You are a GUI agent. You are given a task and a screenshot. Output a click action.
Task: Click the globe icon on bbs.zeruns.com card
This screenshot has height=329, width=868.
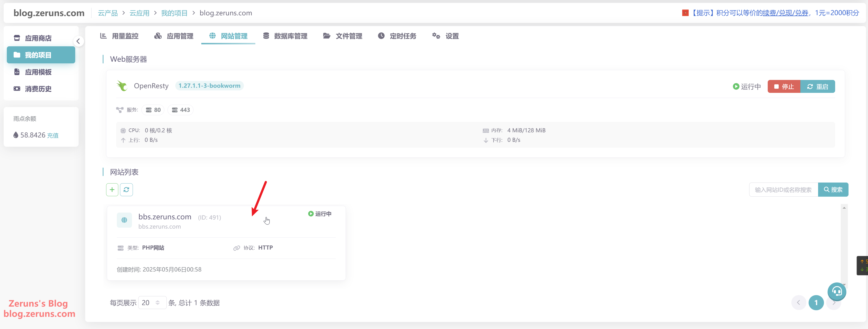point(124,220)
